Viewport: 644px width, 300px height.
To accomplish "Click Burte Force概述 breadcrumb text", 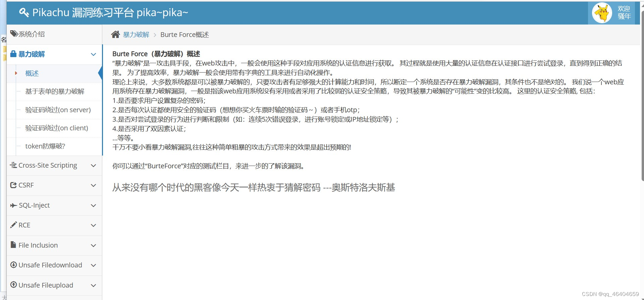I will pyautogui.click(x=184, y=35).
